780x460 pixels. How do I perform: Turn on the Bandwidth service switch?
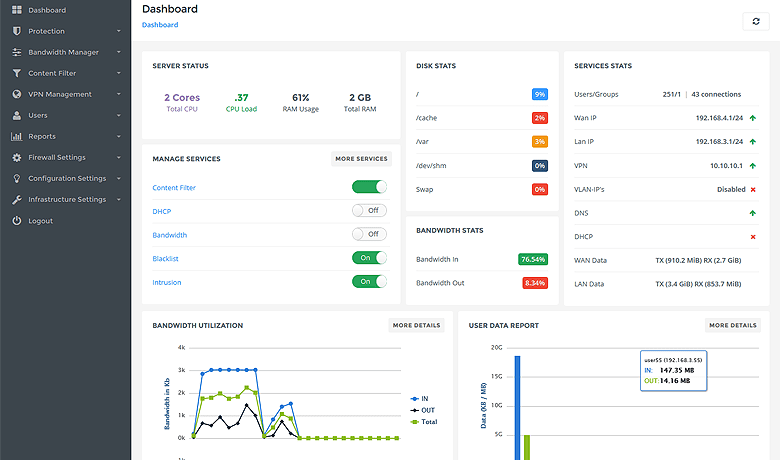click(369, 234)
